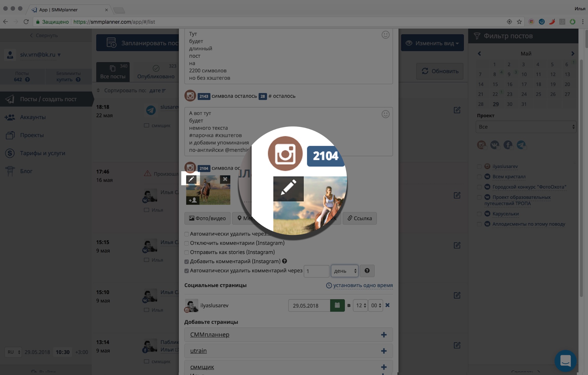
Task: Check Карусельки filter checkbox
Action: pyautogui.click(x=479, y=214)
